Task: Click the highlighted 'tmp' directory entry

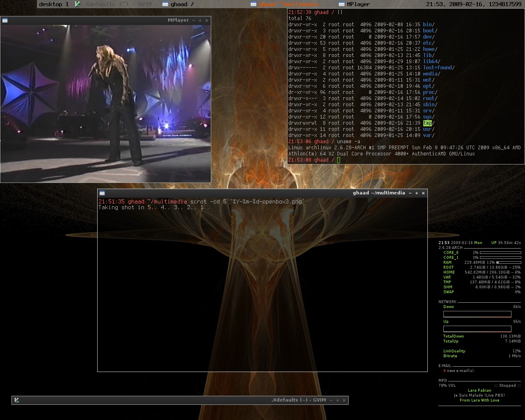Action: [427, 123]
